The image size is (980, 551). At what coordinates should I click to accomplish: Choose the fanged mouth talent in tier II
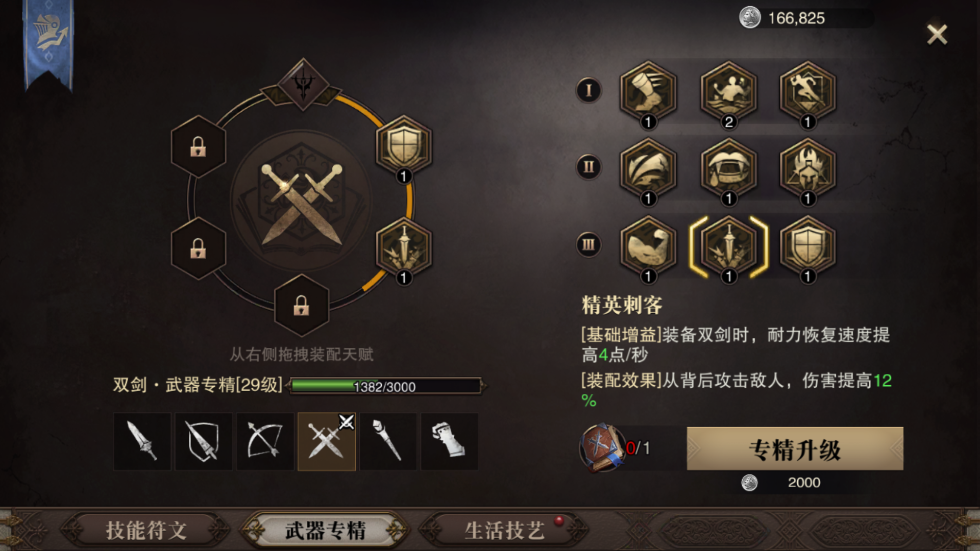[728, 169]
